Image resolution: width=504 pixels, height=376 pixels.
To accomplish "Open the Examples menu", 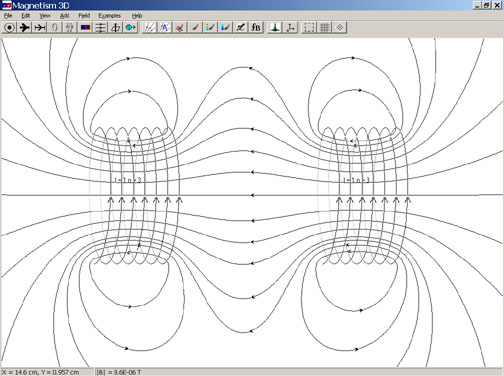I will pyautogui.click(x=109, y=16).
